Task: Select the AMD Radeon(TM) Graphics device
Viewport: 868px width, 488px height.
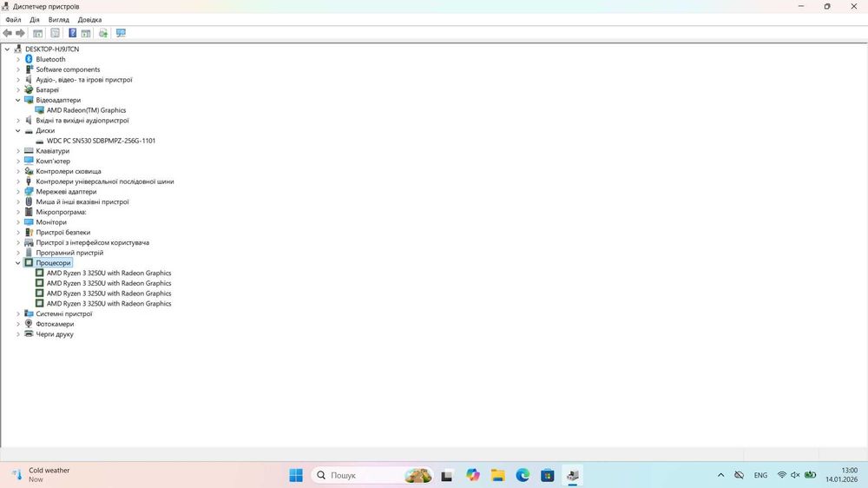Action: (x=86, y=110)
